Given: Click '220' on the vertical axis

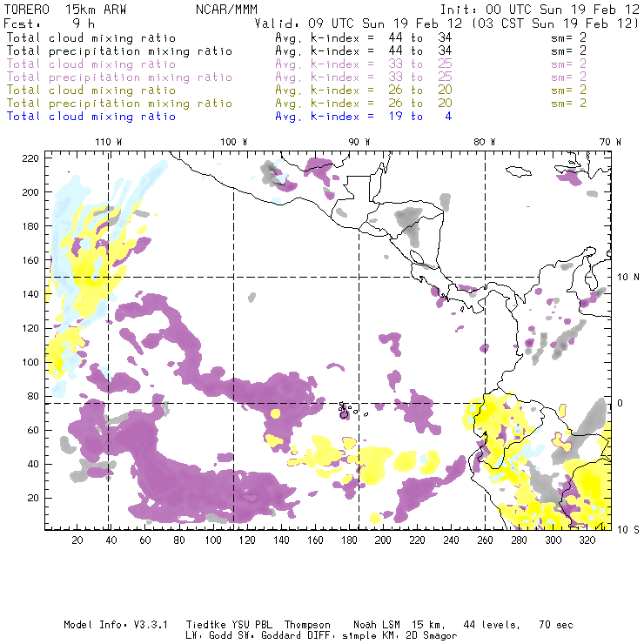Looking at the screenshot, I should (30, 158).
